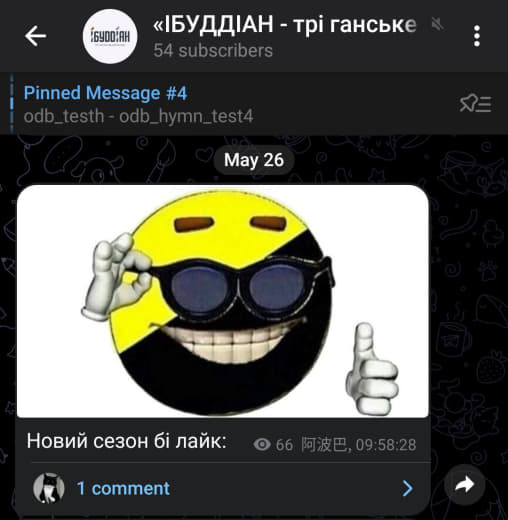Tap the share arrow button beside the post
This screenshot has width=508, height=520.
pyautogui.click(x=464, y=484)
